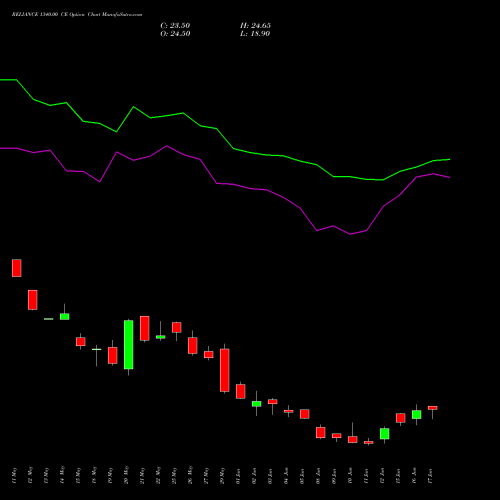Click the 22 May date label

click(158, 476)
